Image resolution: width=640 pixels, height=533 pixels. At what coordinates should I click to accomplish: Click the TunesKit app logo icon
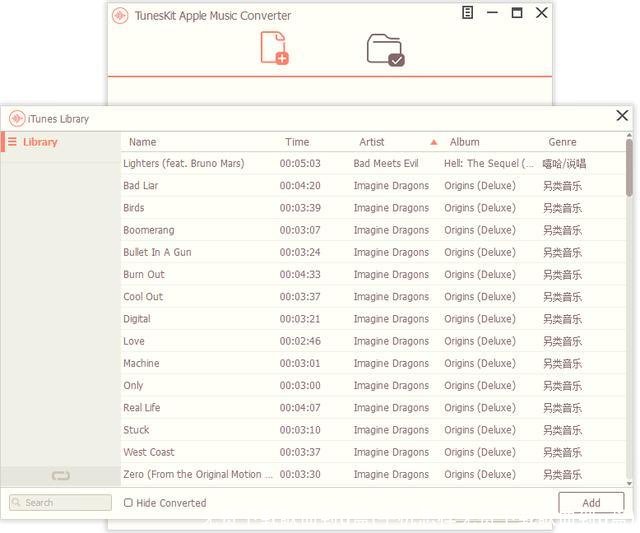(x=121, y=15)
